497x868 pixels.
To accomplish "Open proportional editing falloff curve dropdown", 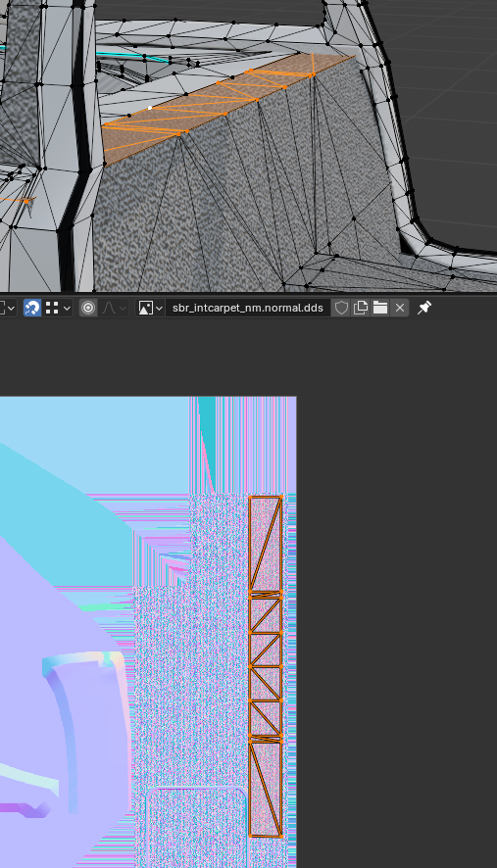I will pos(114,308).
